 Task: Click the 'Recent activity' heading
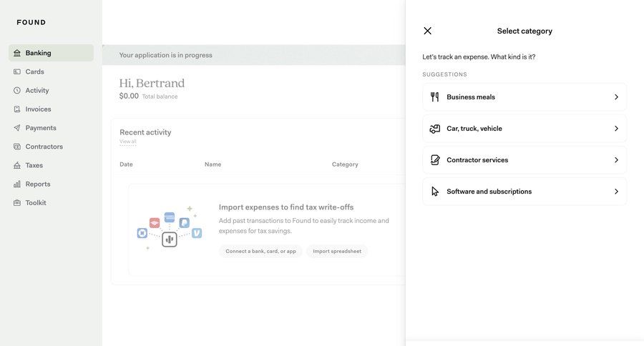(145, 132)
